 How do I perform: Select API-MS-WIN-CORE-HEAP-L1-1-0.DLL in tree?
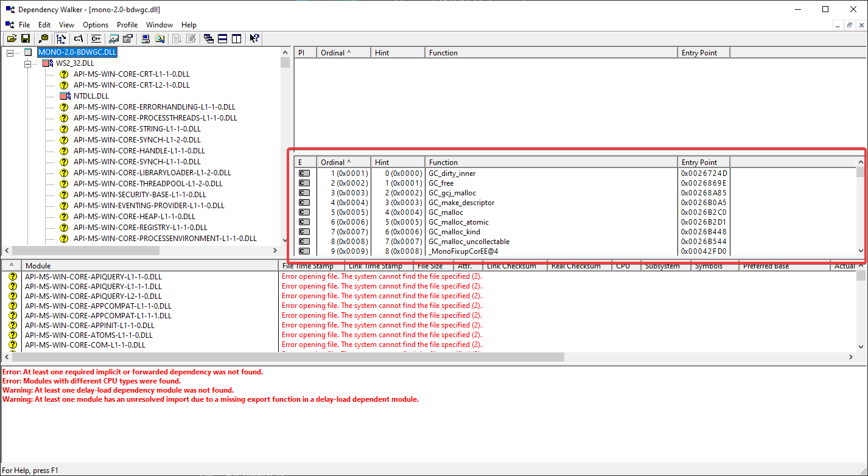pyautogui.click(x=135, y=217)
